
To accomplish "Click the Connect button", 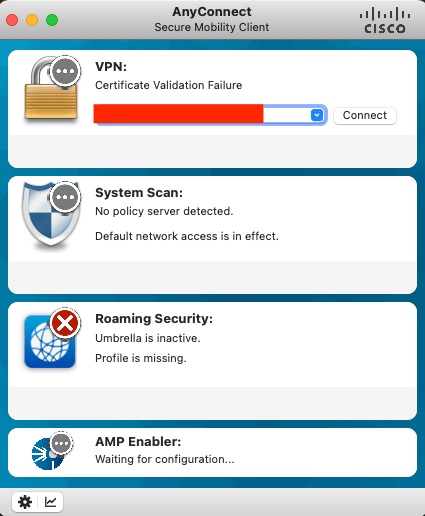I will (365, 116).
